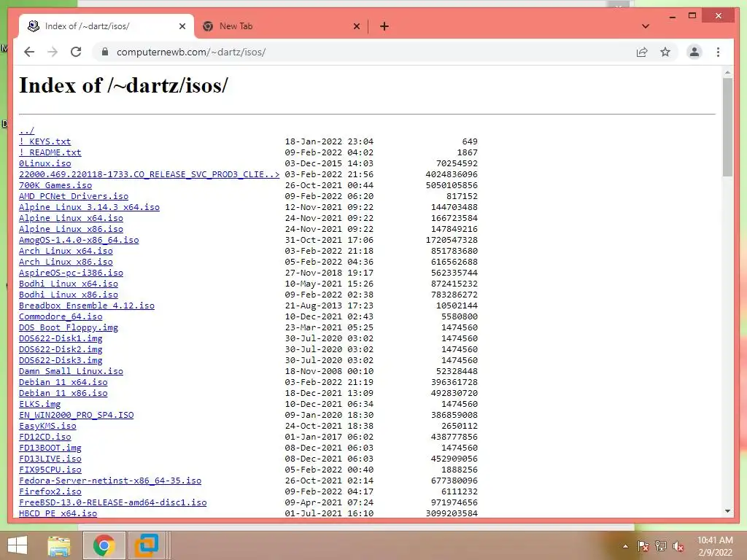Open the taskbar clock and date
Image resolution: width=747 pixels, height=560 pixels.
coord(715,546)
